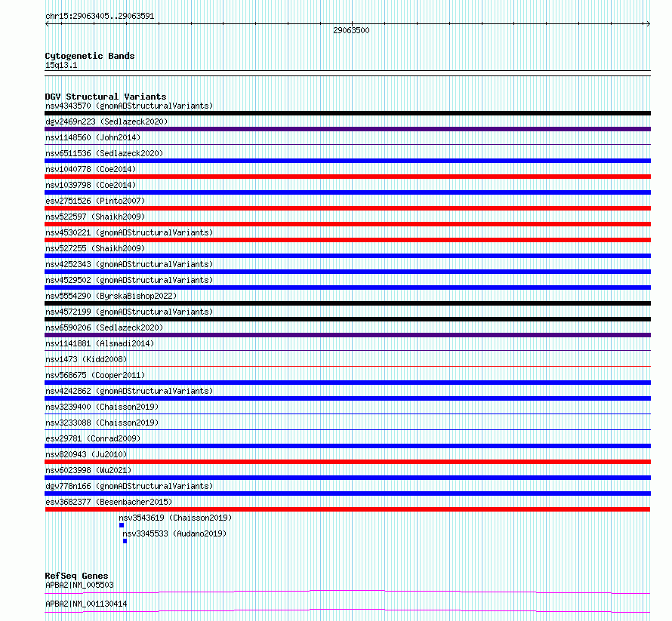Click the RefSeq Genes track title
672x621 pixels.
click(76, 576)
